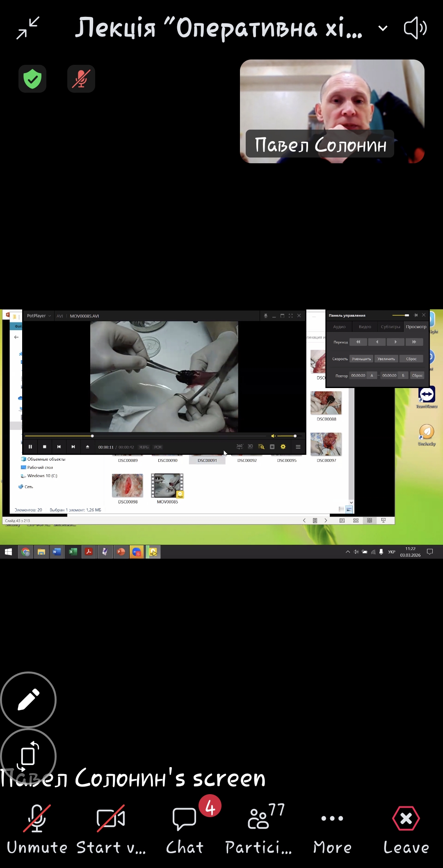443x868 pixels.
Task: Select the DSC00088 image thumbnail
Action: [326, 406]
